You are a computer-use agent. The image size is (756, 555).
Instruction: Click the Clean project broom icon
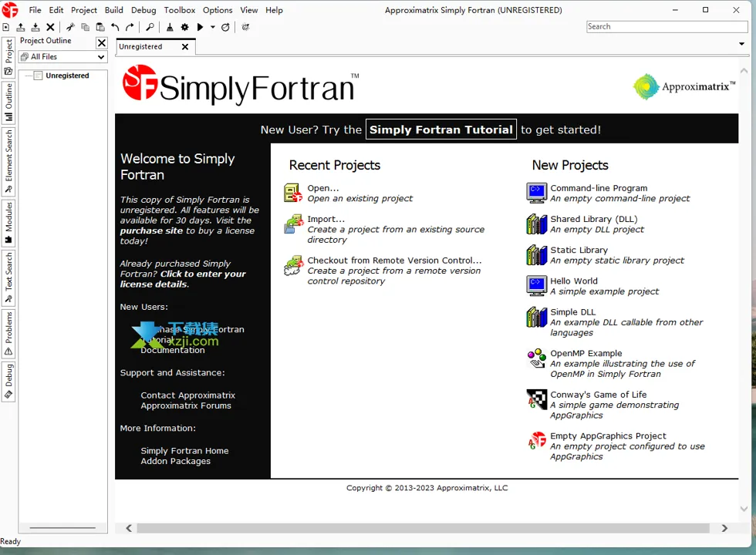coord(170,28)
